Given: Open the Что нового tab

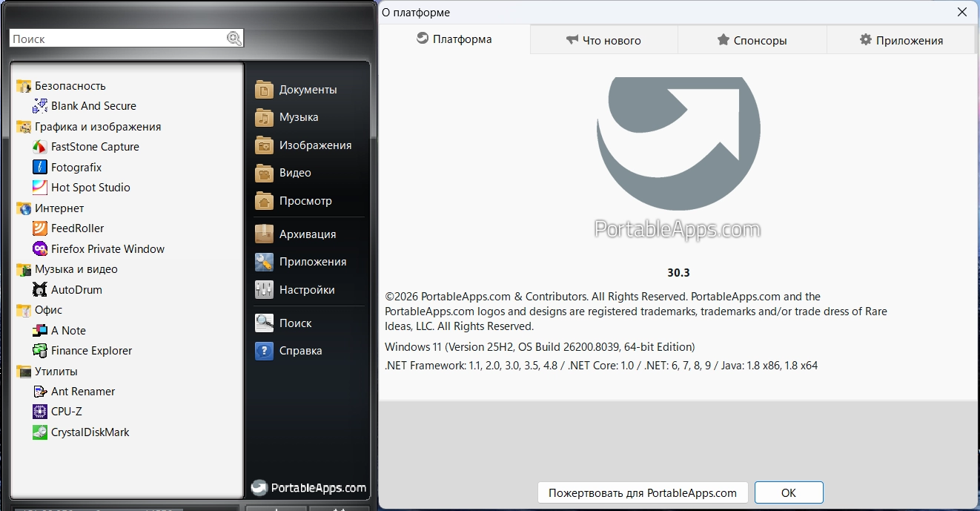Looking at the screenshot, I should click(603, 40).
